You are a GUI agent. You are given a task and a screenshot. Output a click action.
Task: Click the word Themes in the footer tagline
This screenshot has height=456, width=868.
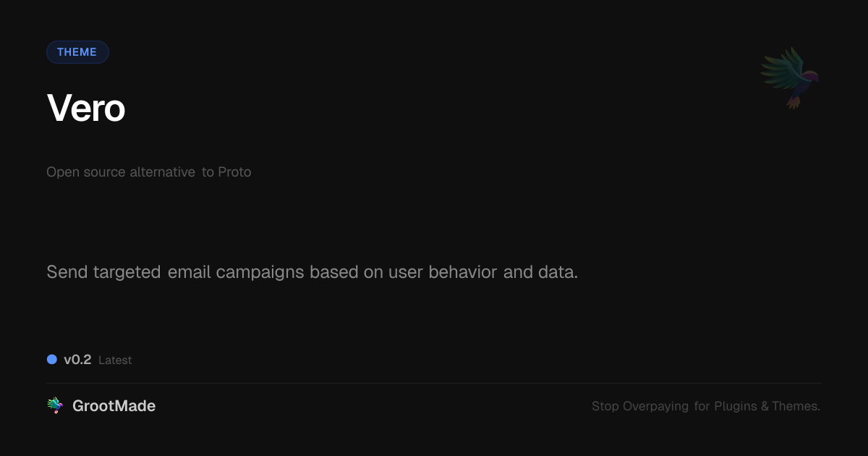tap(796, 406)
